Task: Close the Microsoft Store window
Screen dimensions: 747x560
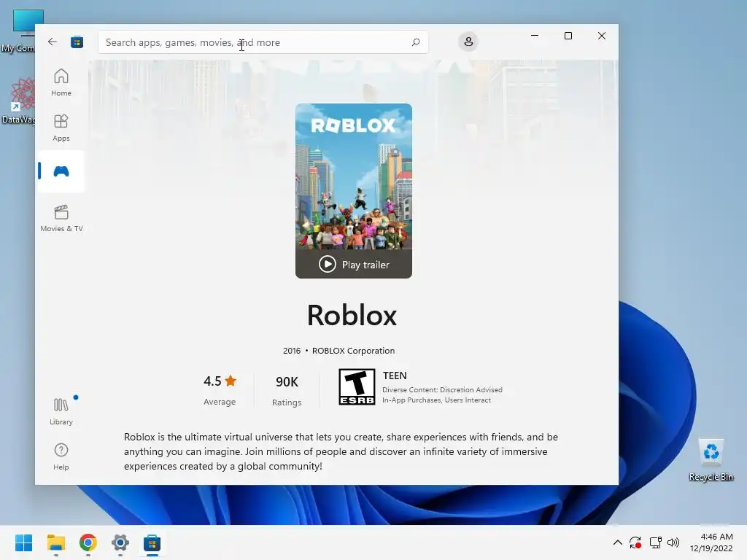Action: click(x=602, y=36)
